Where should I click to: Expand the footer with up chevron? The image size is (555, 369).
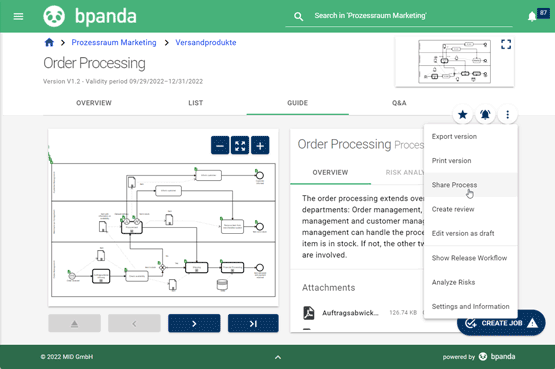pyautogui.click(x=278, y=357)
